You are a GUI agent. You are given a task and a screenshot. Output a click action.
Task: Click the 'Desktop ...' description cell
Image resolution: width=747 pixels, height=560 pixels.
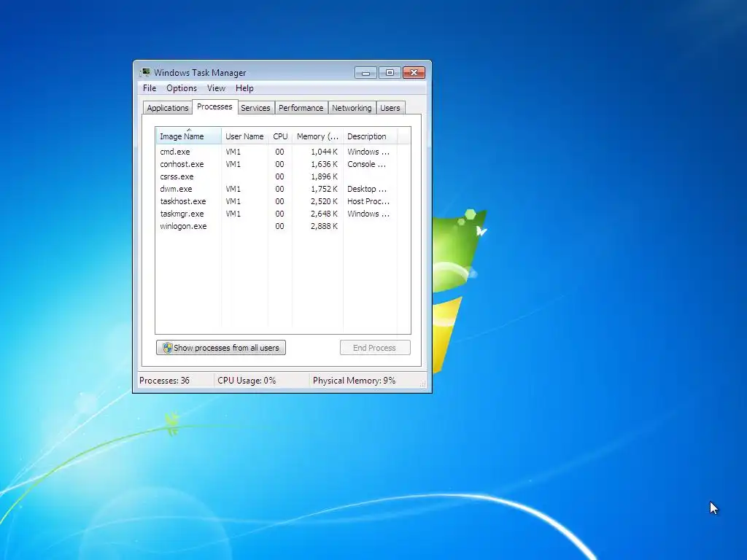click(x=366, y=189)
